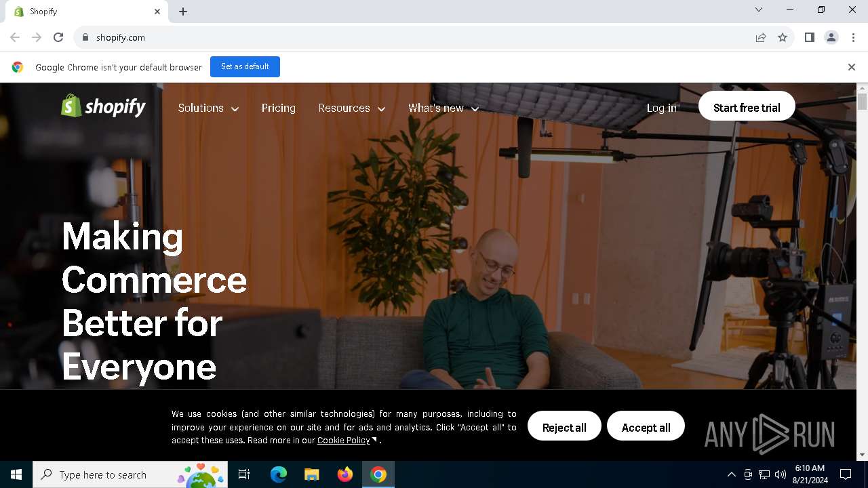Open the What's new dropdown

coord(443,108)
